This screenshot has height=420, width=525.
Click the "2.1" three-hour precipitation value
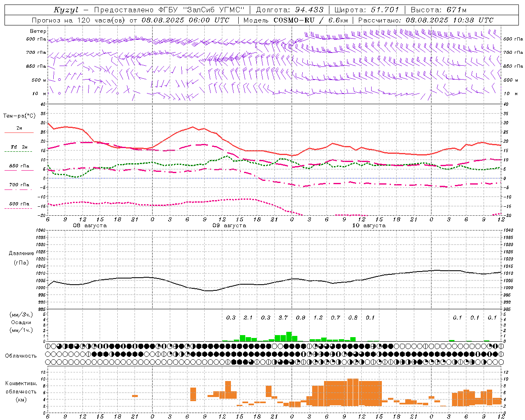tap(248, 317)
